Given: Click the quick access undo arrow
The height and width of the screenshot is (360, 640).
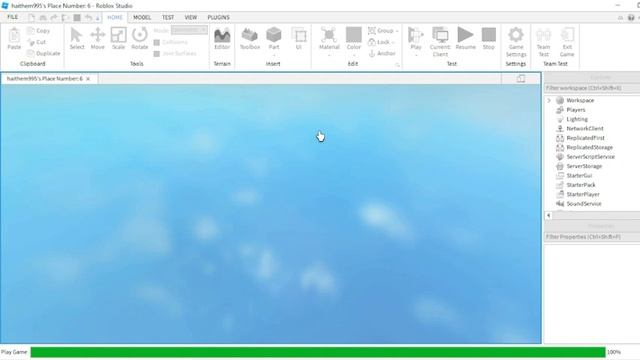Looking at the screenshot, I should coord(88,18).
